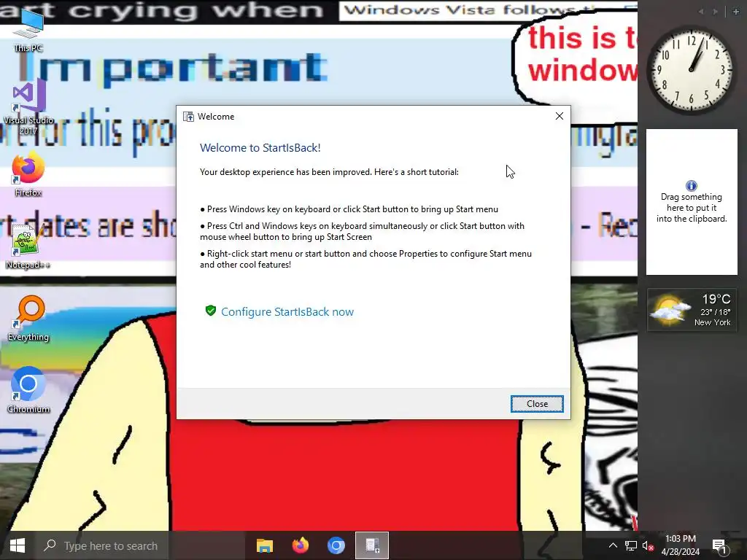Image resolution: width=747 pixels, height=560 pixels.
Task: Click Configure StartIsBack now link
Action: coord(287,312)
